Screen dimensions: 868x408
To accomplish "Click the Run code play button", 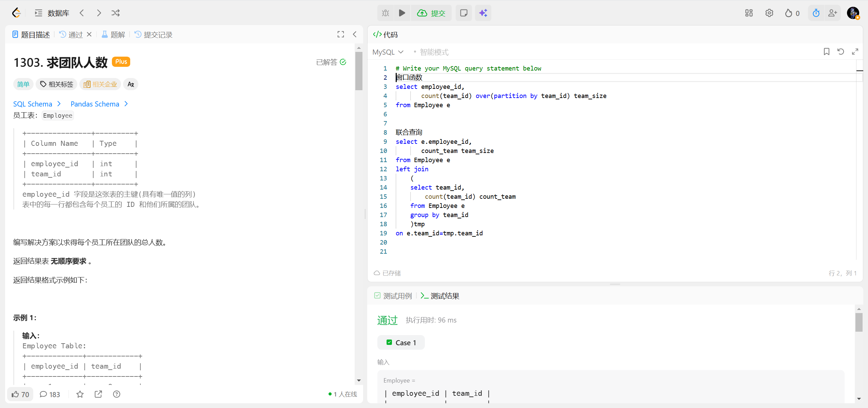I will 402,13.
